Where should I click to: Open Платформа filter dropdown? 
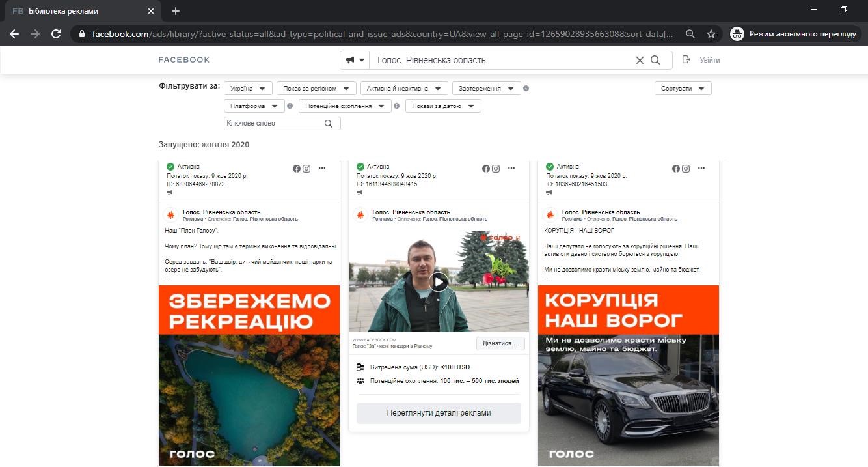254,106
